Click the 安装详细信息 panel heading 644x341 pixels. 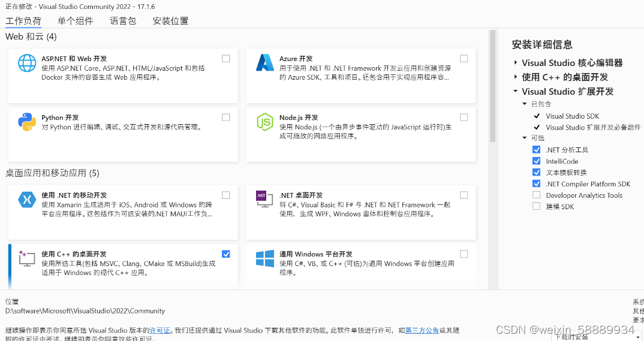coord(542,44)
